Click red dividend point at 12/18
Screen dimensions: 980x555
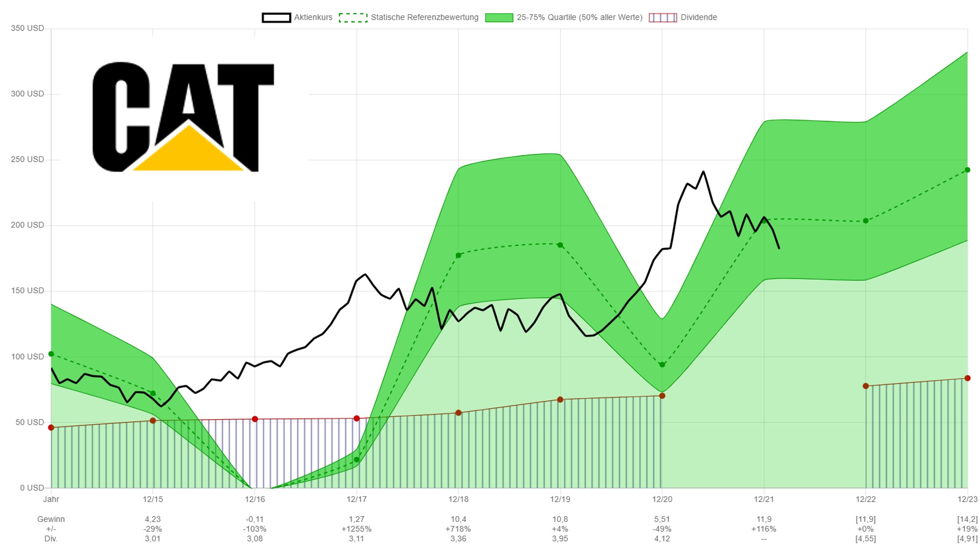(458, 413)
